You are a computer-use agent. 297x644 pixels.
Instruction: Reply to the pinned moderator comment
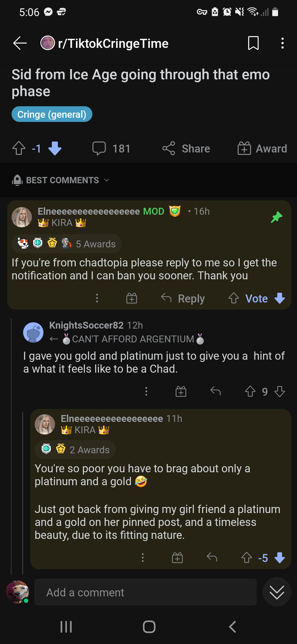pyautogui.click(x=183, y=298)
